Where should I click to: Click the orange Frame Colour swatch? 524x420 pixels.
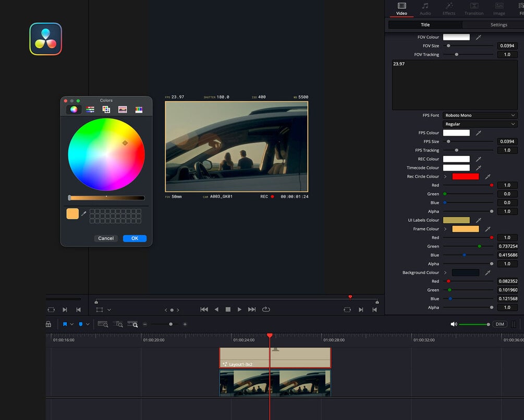(x=465, y=229)
